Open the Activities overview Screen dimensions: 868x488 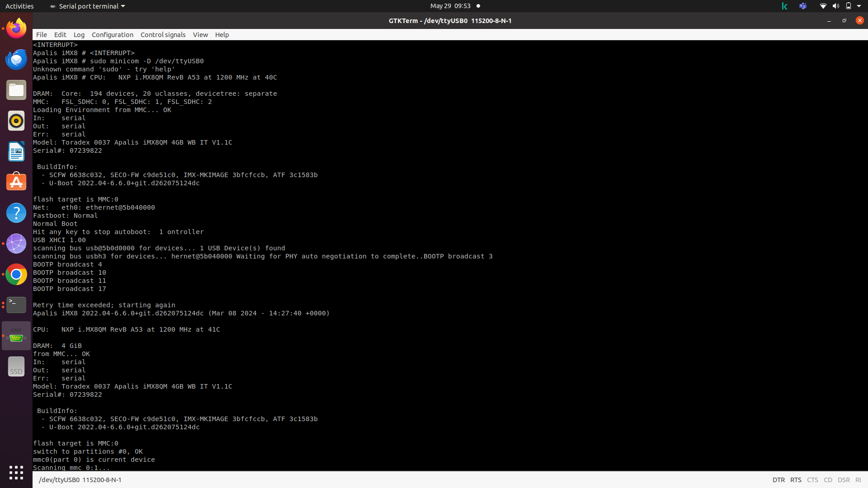click(x=19, y=6)
